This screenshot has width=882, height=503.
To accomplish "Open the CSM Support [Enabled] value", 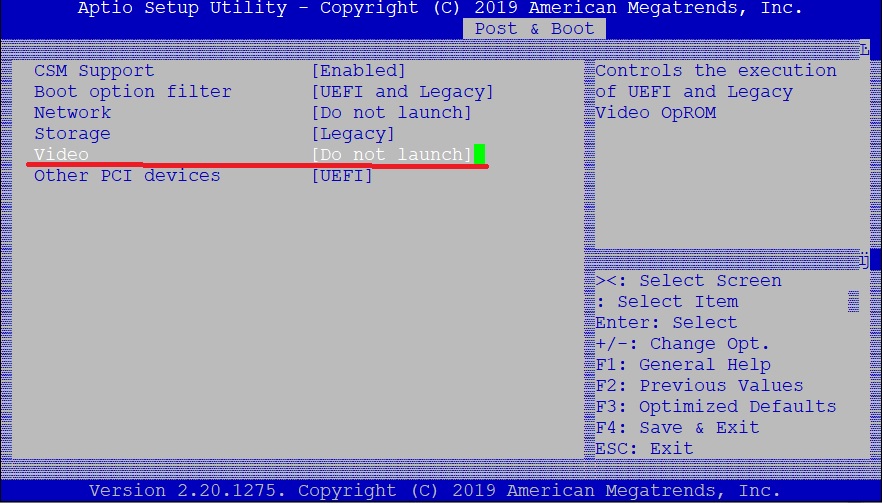I will (358, 71).
